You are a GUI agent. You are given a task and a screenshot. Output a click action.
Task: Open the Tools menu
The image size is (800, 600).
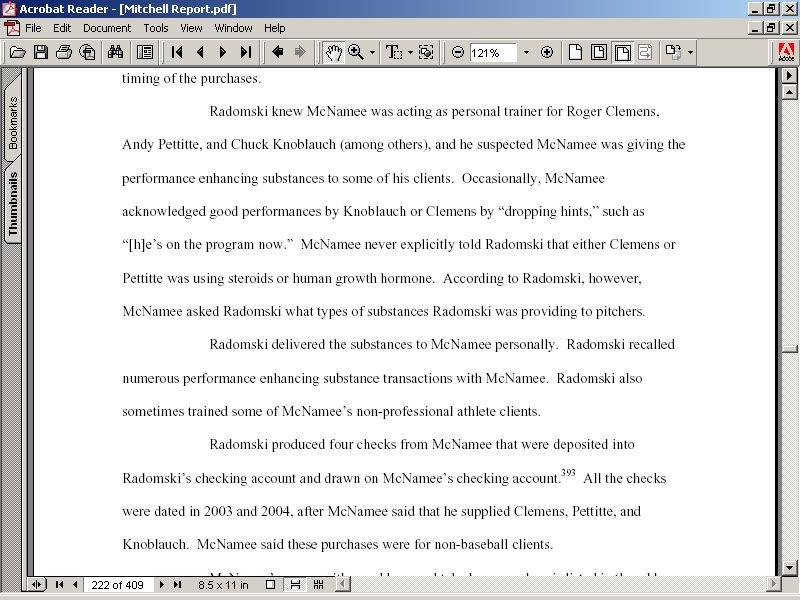pos(156,28)
